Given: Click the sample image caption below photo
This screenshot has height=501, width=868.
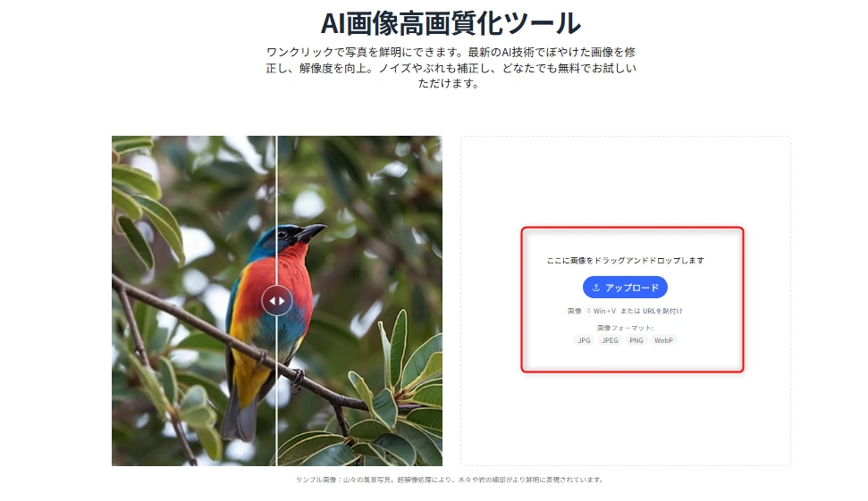Looking at the screenshot, I should (450, 480).
